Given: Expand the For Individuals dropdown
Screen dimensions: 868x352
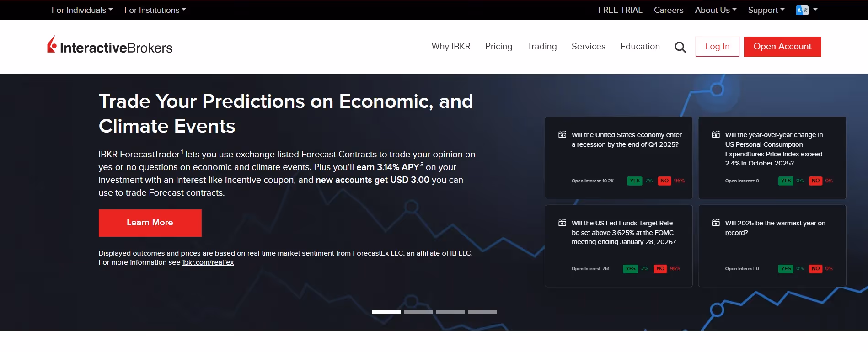Looking at the screenshot, I should (82, 10).
